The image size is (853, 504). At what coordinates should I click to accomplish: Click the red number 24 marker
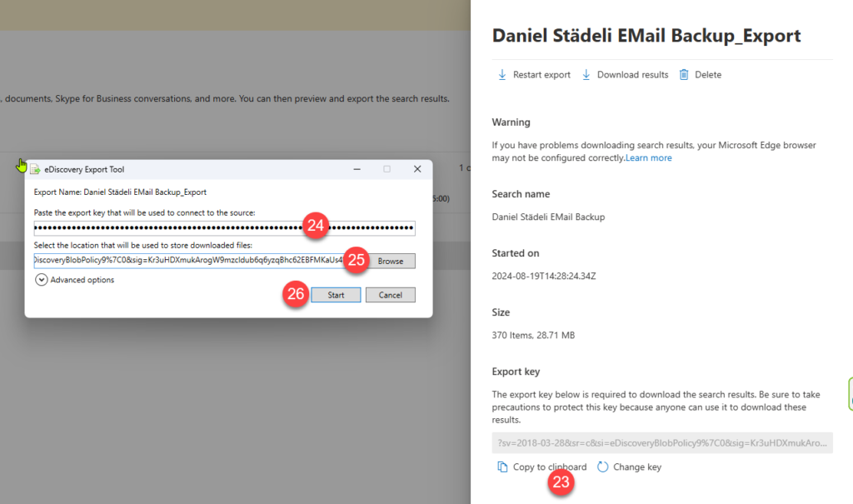[316, 225]
